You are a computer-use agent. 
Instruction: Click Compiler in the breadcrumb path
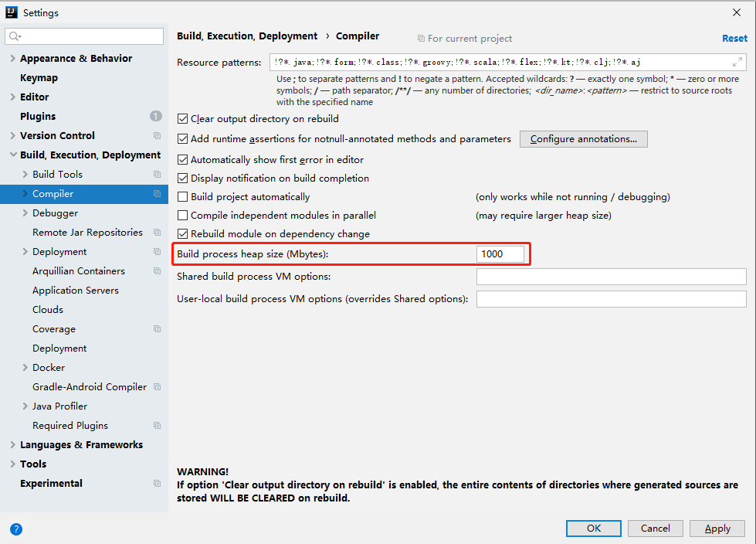coord(358,36)
